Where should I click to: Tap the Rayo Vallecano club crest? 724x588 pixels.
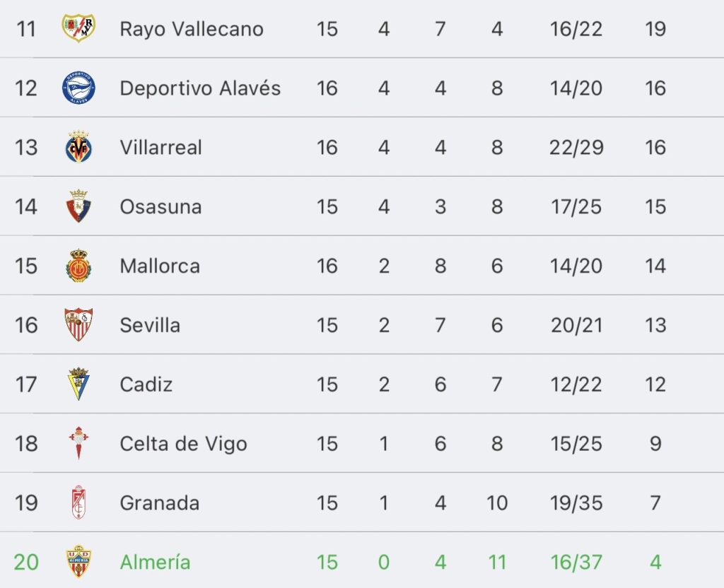pyautogui.click(x=78, y=28)
